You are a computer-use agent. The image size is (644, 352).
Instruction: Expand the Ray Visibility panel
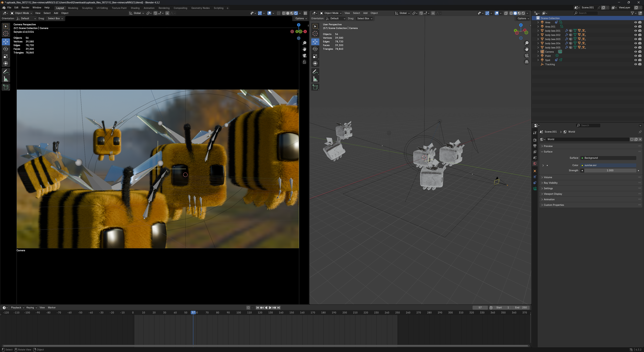(x=590, y=183)
